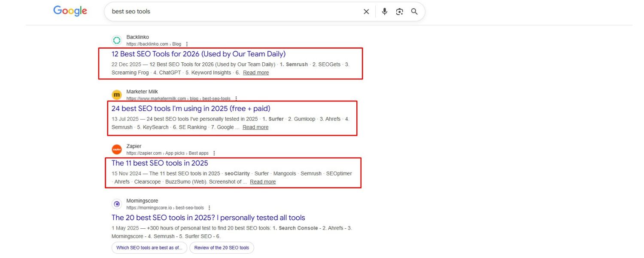Open search by image camera icon

point(399,12)
